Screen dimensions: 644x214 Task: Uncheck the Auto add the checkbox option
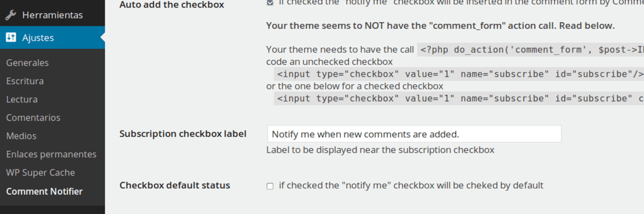pyautogui.click(x=270, y=2)
